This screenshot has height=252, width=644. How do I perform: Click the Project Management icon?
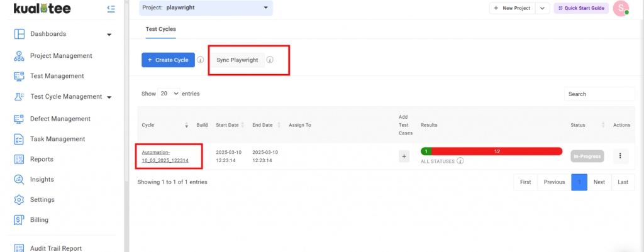[19, 56]
